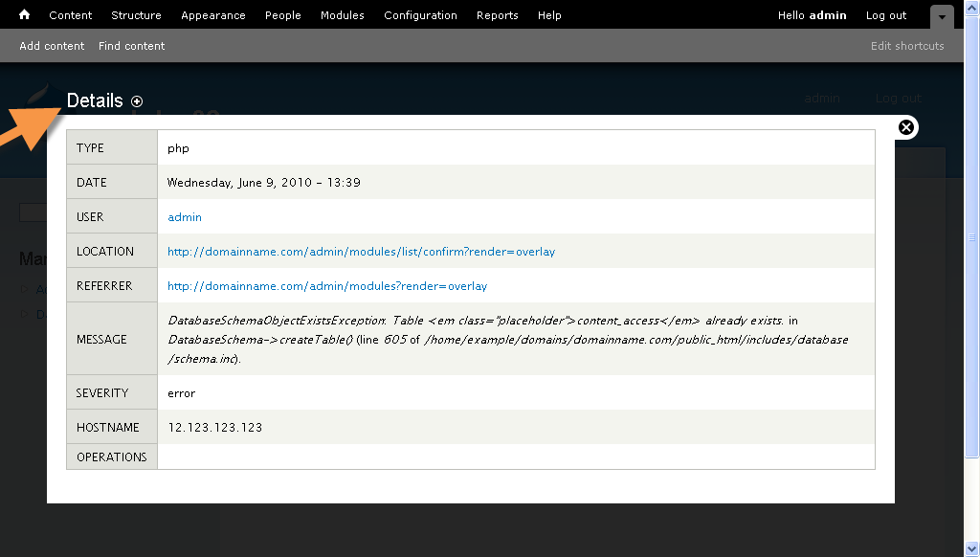Follow the Referrer URL link
This screenshot has width=980, height=557.
tap(327, 286)
